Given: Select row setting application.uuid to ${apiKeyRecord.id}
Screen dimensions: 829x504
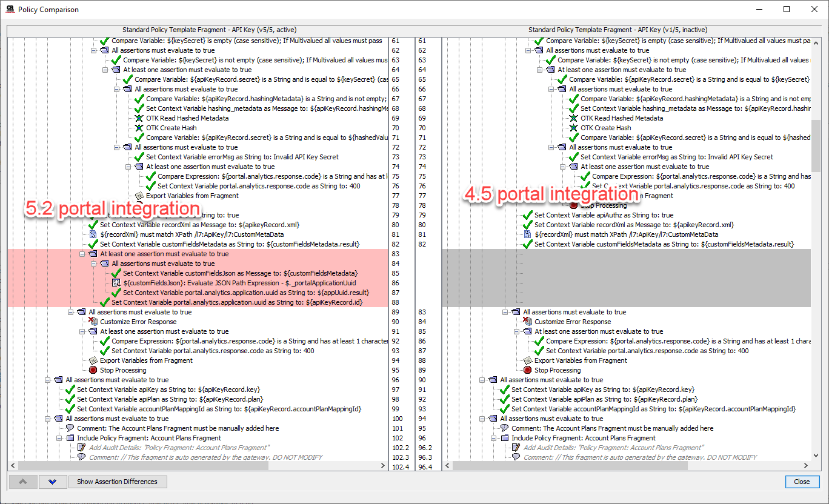Looking at the screenshot, I should pyautogui.click(x=237, y=302).
